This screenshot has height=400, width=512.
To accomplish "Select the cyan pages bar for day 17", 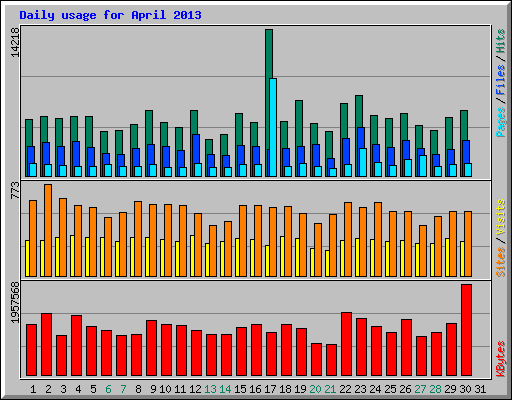I will [x=273, y=127].
